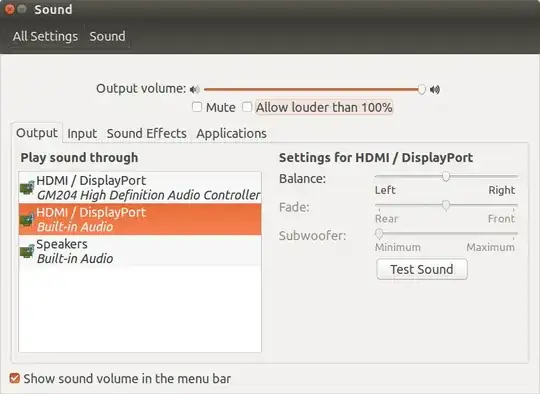Click the 'Front' fade label

pos(501,219)
